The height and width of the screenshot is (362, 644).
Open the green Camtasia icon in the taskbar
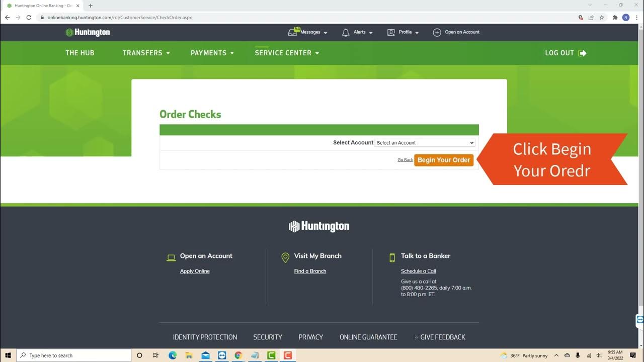(271, 355)
